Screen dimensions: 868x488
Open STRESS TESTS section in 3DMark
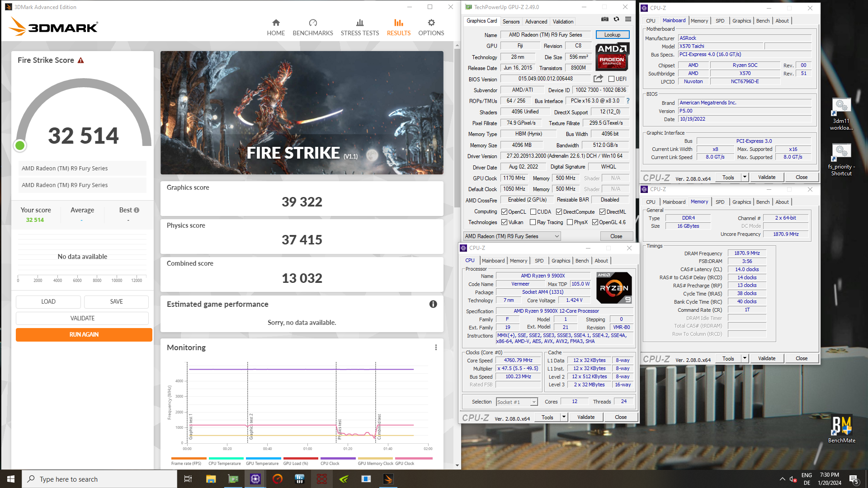click(360, 27)
